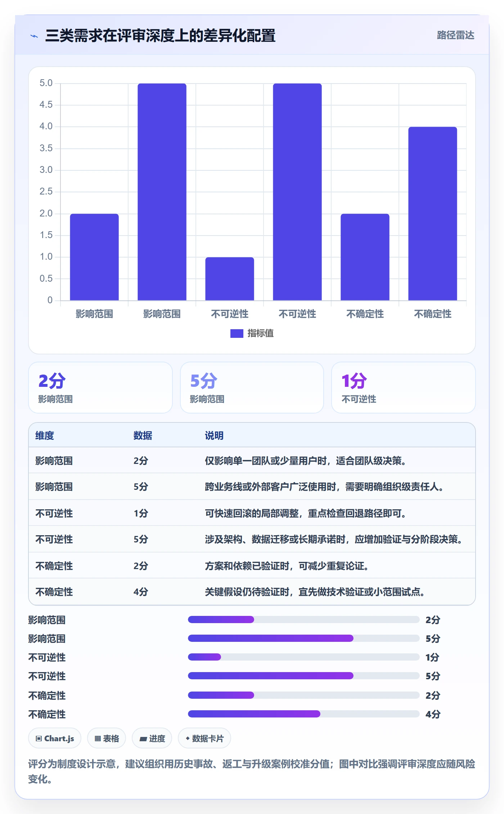Click the 不确定性 chart bar reaching 2.0

click(x=365, y=257)
